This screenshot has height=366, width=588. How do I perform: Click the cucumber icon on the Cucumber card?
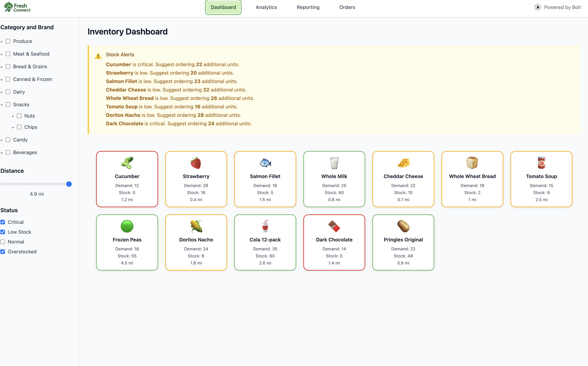point(127,163)
